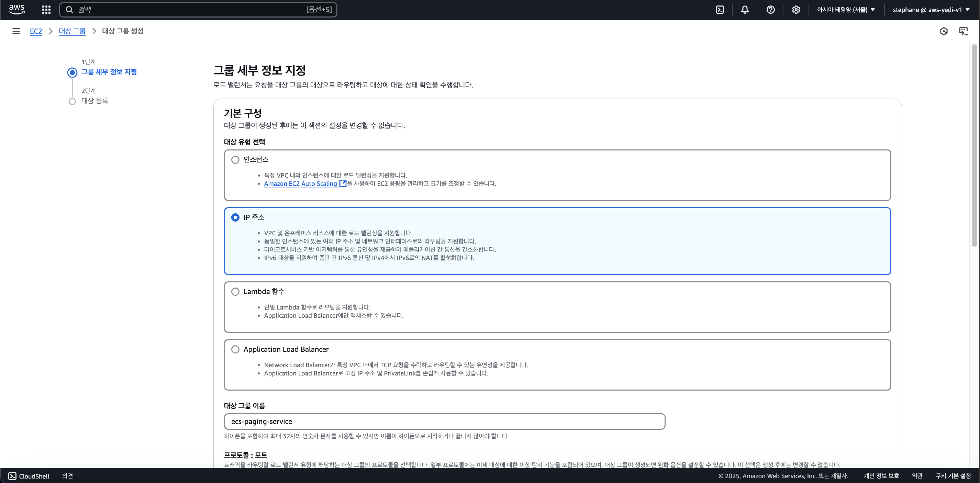Open Amazon Q hexagon icon below top bar

(x=944, y=31)
